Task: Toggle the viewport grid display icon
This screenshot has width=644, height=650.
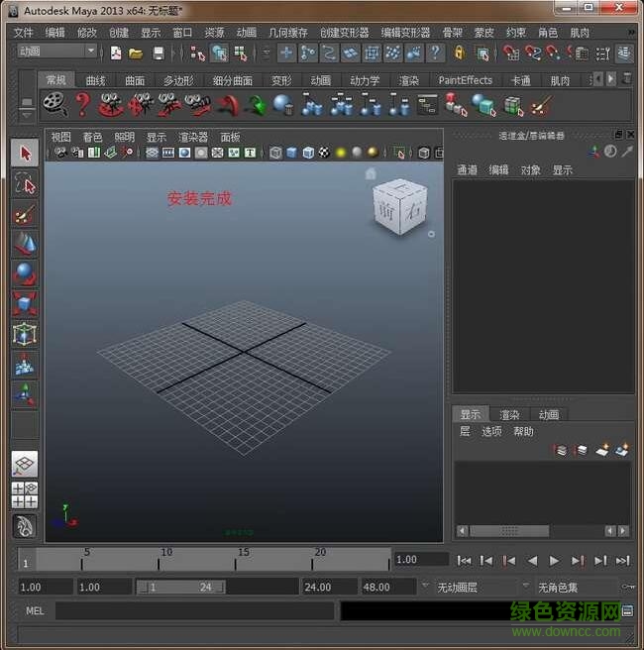Action: pos(152,153)
